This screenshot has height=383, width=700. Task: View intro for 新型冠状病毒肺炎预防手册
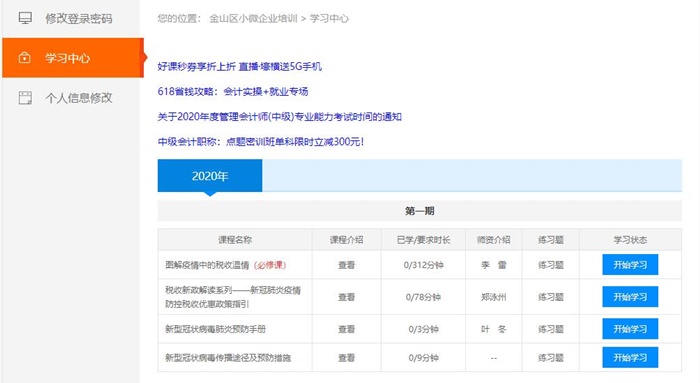[346, 329]
